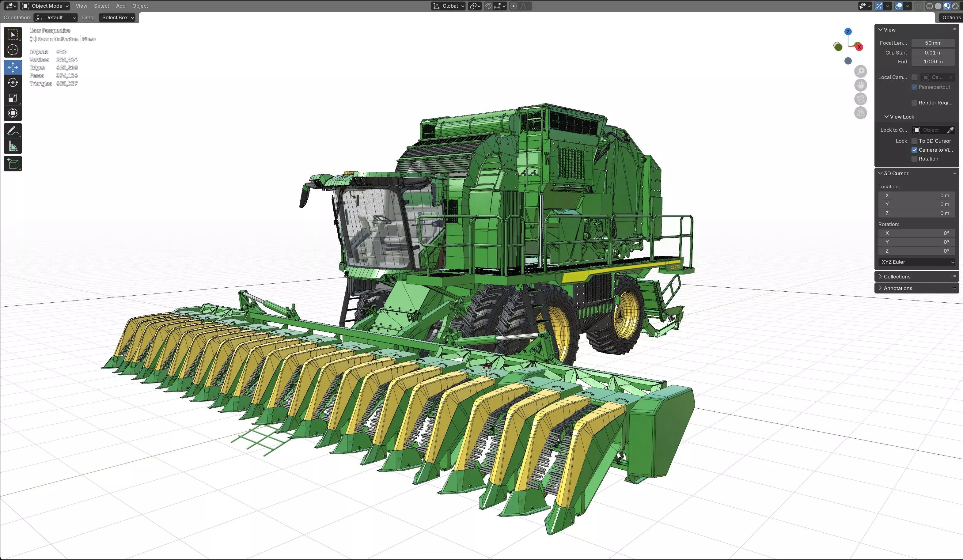Screen dimensions: 963x560
Task: Toggle snapping magnet icon
Action: (488, 6)
